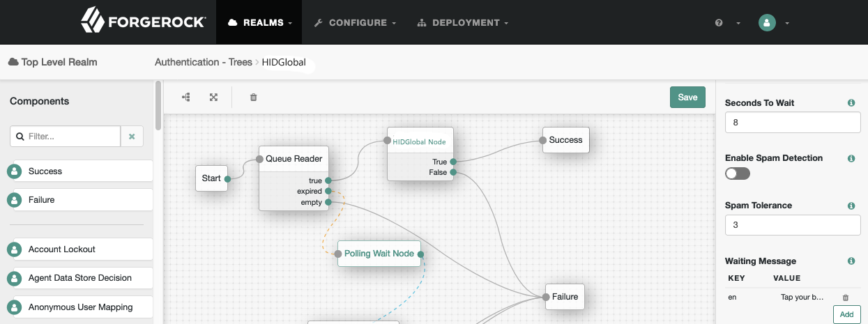Expand the user account dropdown arrow
This screenshot has height=324, width=868.
pyautogui.click(x=787, y=23)
